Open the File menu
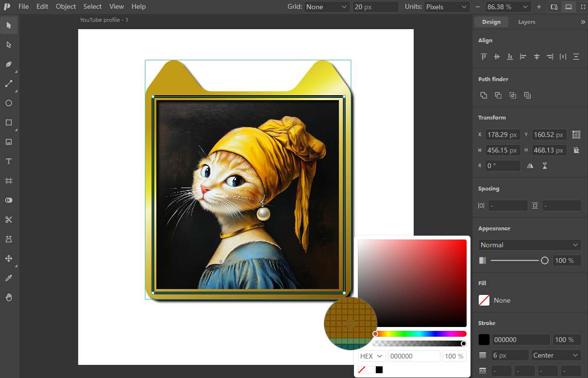The width and height of the screenshot is (588, 378). [23, 7]
